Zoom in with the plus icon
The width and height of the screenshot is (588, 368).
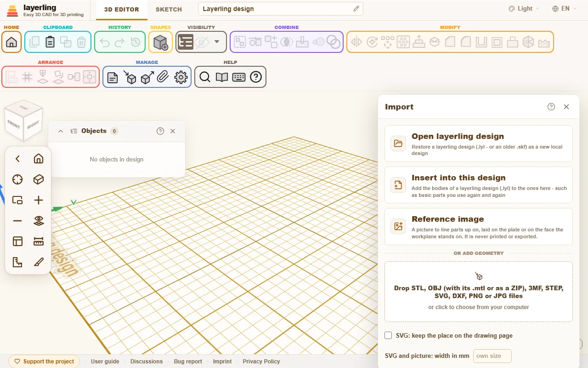(39, 200)
